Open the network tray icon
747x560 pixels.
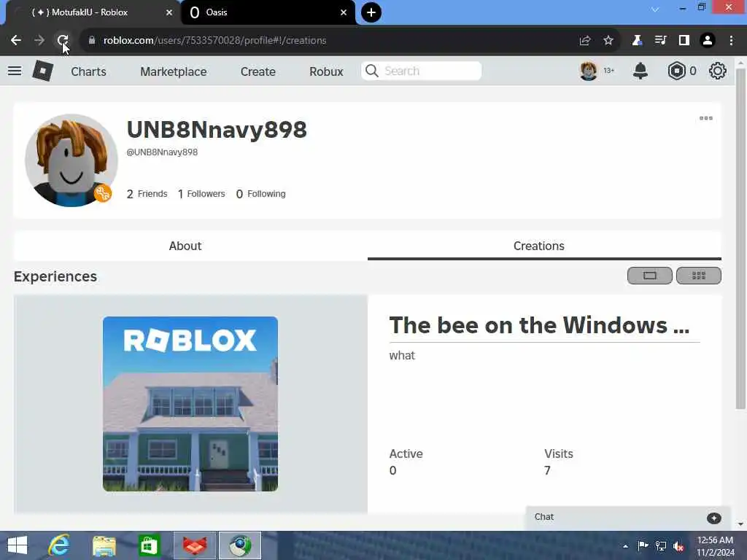[x=661, y=545]
